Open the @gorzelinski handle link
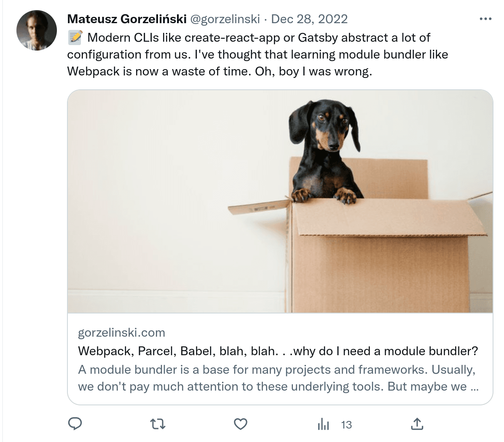The image size is (504, 442). (225, 19)
